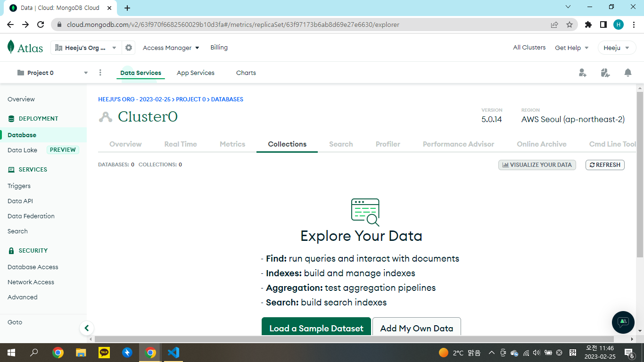
Task: Open the Chrome extensions puzzle icon
Action: [x=588, y=25]
